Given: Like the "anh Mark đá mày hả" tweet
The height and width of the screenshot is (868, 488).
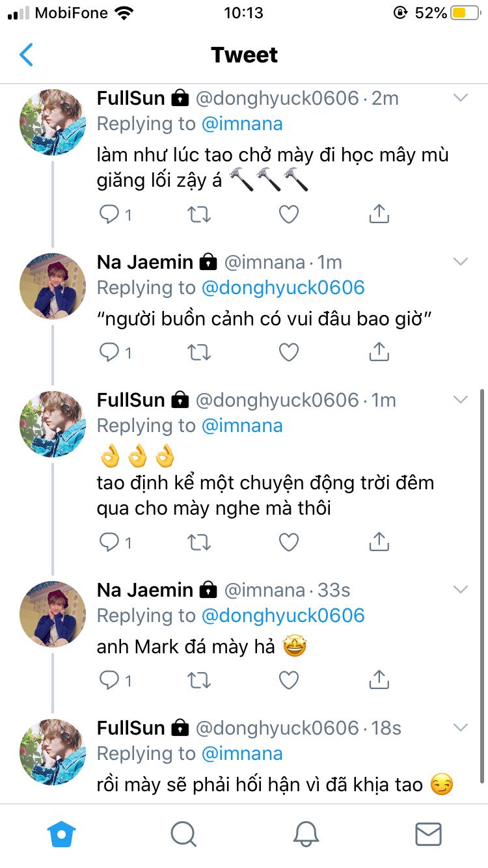Looking at the screenshot, I should [288, 680].
